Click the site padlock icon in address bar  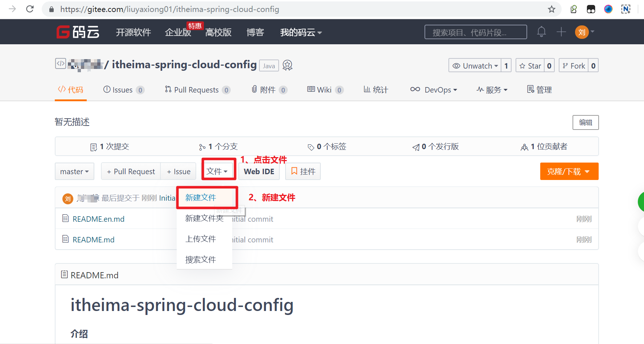click(x=52, y=9)
